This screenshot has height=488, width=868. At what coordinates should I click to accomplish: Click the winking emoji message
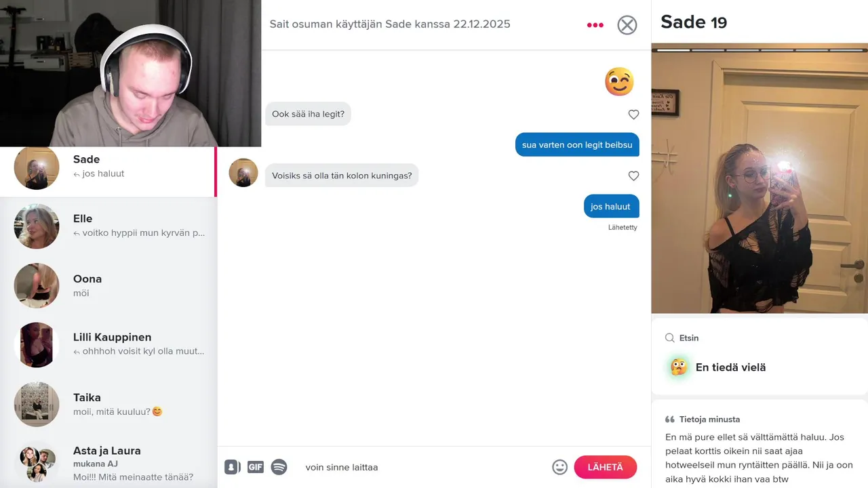point(619,82)
